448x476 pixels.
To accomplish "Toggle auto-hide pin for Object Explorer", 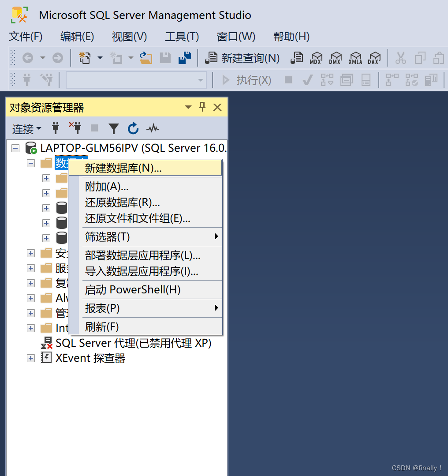I will tap(202, 107).
